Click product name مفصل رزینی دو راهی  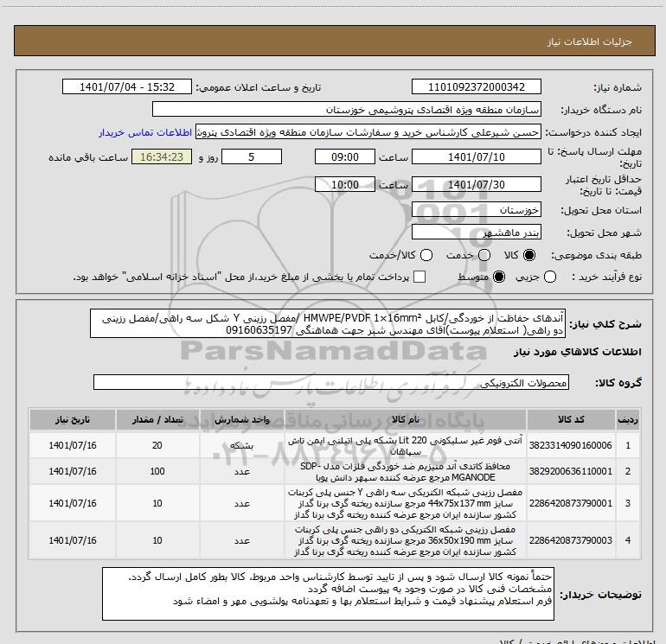tap(405, 540)
